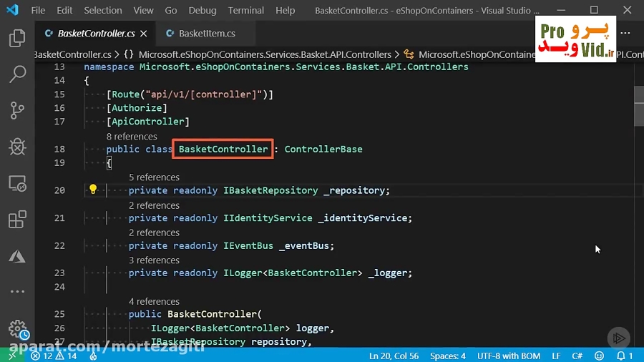This screenshot has height=362, width=644.
Task: Click IBasketRepository type on line 20
Action: pos(270,190)
